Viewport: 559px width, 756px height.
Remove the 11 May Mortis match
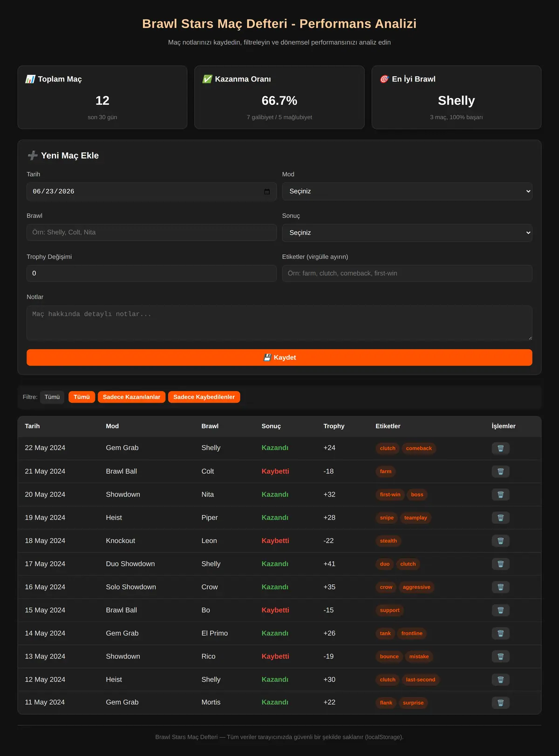pos(500,702)
